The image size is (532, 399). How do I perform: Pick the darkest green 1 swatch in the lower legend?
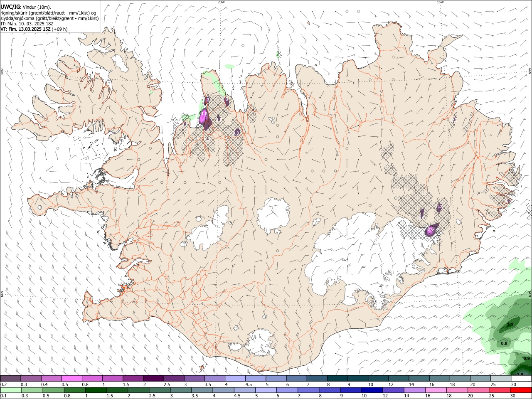[x=96, y=390]
